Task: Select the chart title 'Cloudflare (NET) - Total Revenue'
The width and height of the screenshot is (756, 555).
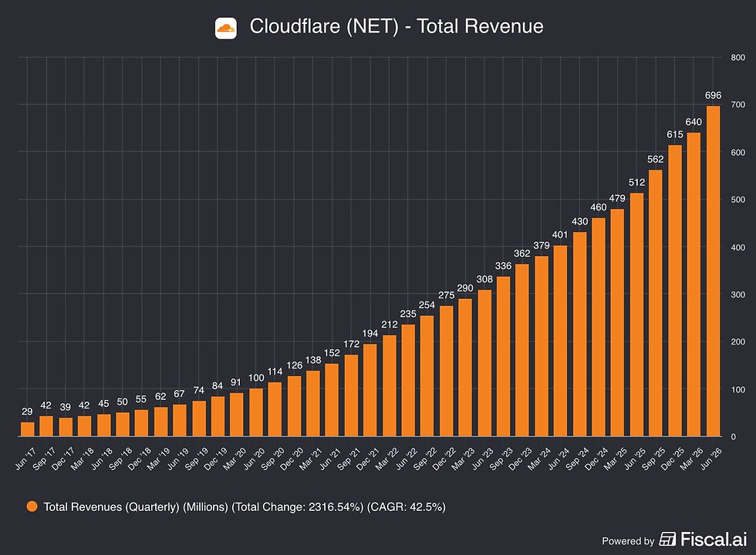Action: (397, 26)
